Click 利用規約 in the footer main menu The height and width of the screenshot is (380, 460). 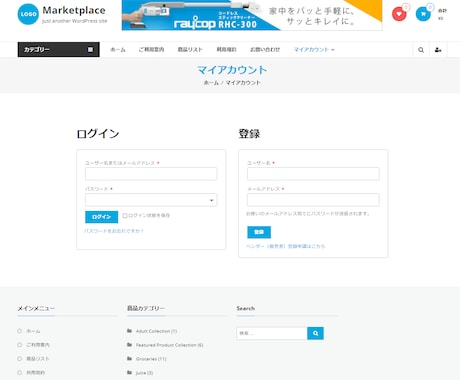(36, 372)
